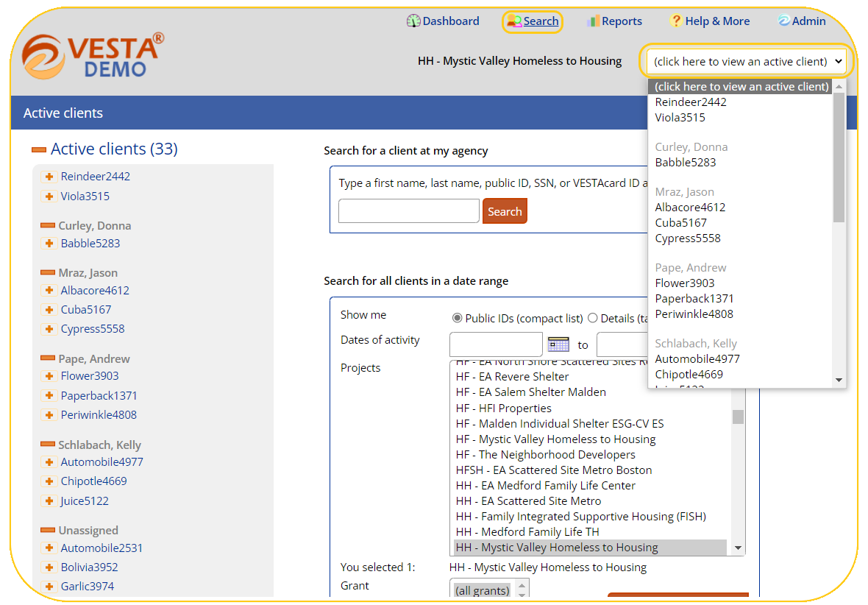Expand plus icon beside Garlic3974
This screenshot has height=605, width=868.
49,586
